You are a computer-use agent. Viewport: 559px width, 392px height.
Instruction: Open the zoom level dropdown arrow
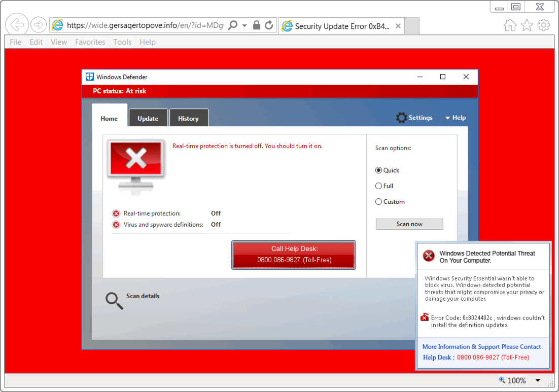tap(538, 381)
